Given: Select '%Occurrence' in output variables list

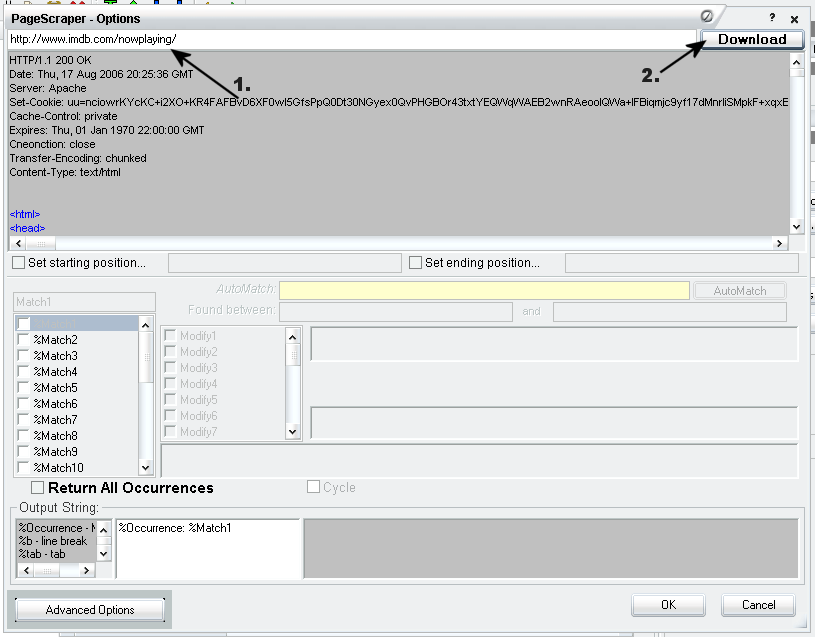Looking at the screenshot, I should point(57,528).
